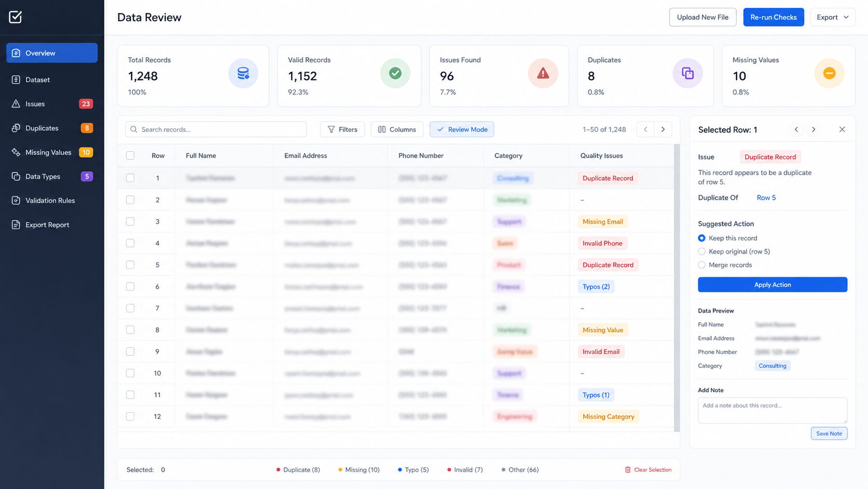The width and height of the screenshot is (868, 489).
Task: Go to next records page
Action: (663, 129)
